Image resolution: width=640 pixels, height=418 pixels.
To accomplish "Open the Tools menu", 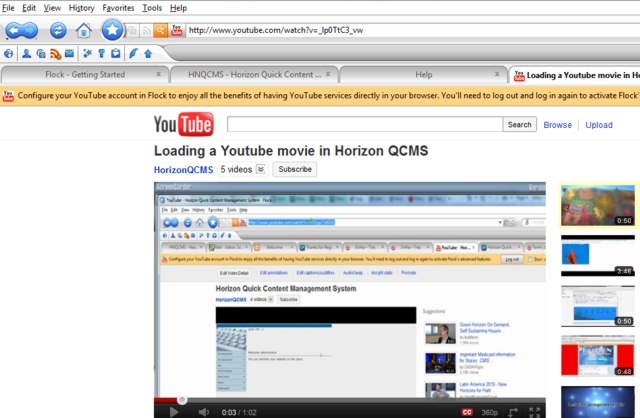I will (x=152, y=8).
